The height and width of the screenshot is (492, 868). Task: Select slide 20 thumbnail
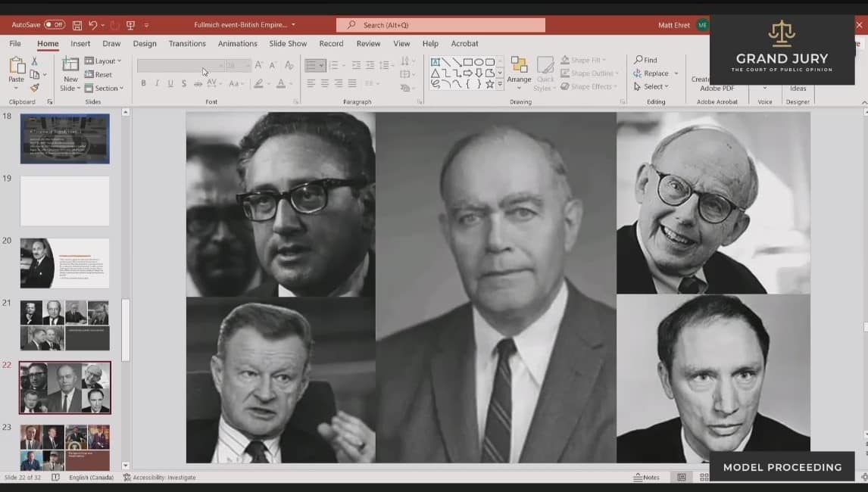pyautogui.click(x=64, y=263)
